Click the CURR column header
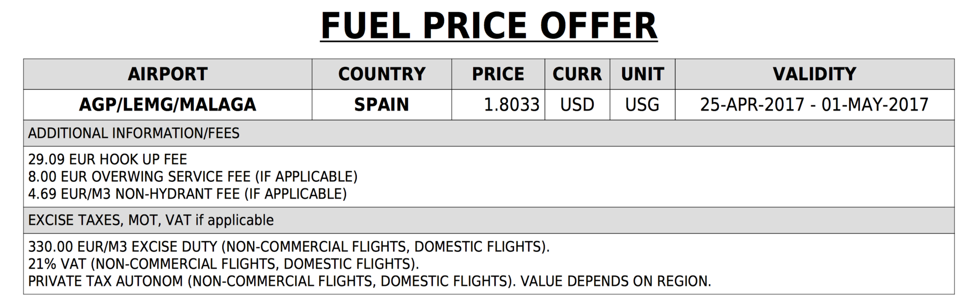 [577, 74]
